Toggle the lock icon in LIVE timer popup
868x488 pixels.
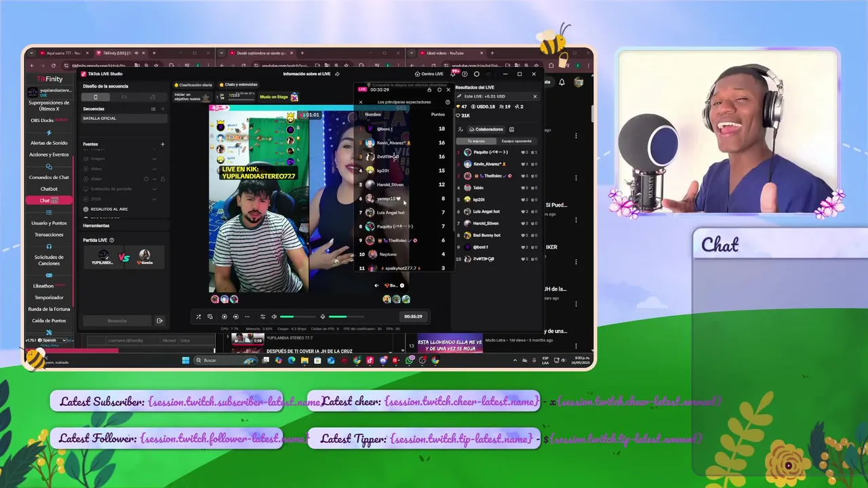coord(429,89)
